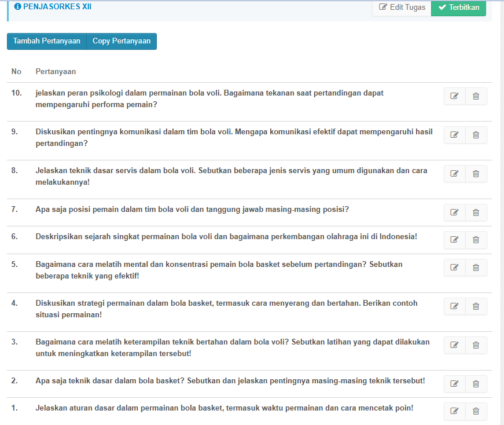Click the Tambah Pertanyaan button

coord(47,41)
